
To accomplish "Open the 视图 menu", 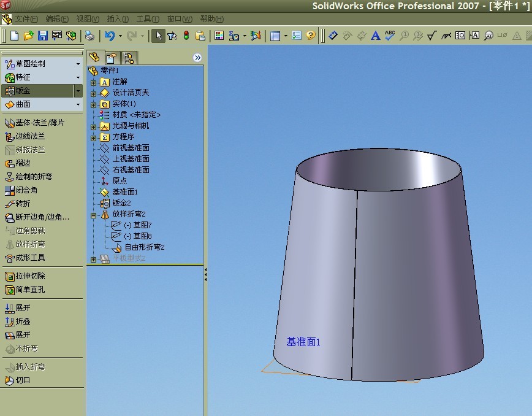I will pyautogui.click(x=88, y=19).
